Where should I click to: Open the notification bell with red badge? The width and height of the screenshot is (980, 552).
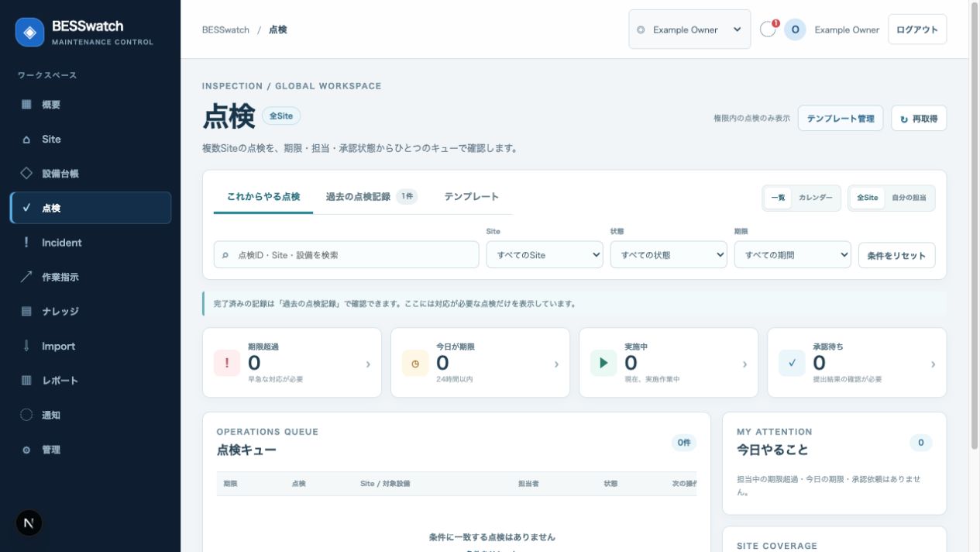click(x=768, y=29)
